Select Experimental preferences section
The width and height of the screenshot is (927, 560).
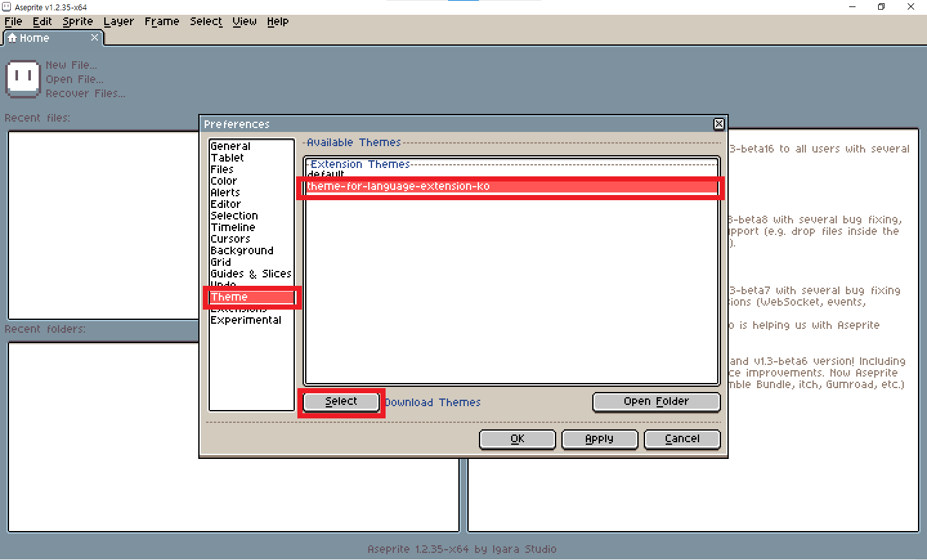coord(252,320)
